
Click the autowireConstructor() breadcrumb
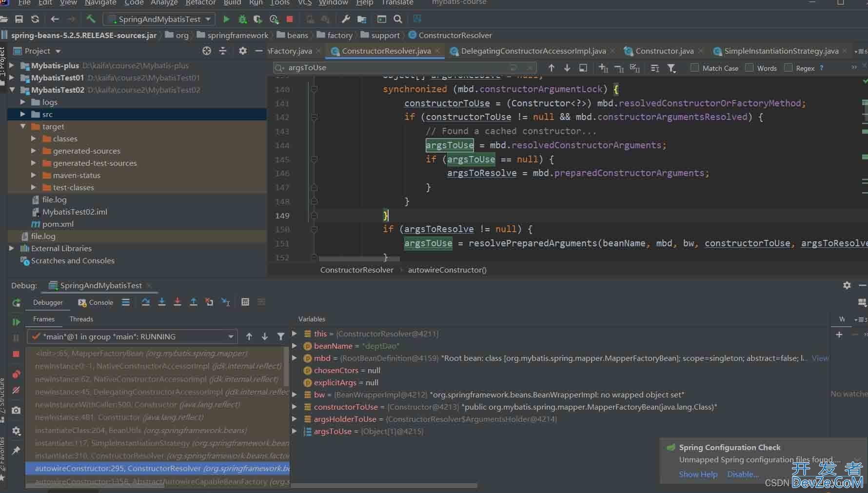click(x=447, y=270)
